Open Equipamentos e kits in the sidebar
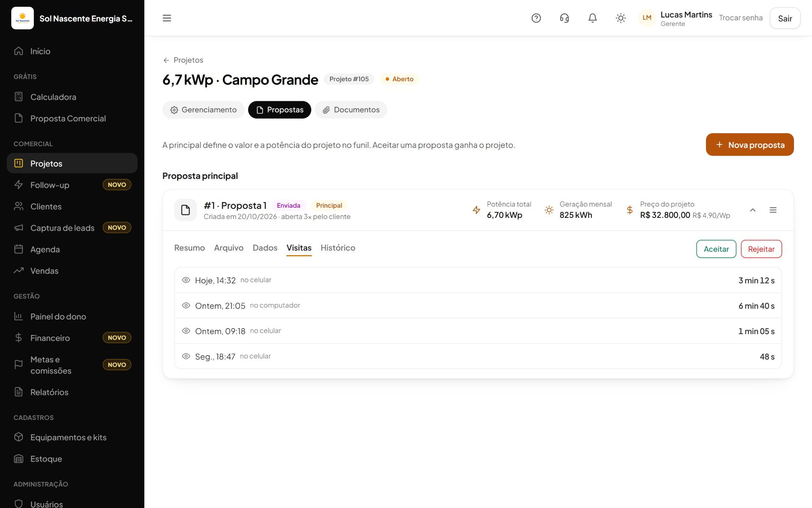The image size is (812, 508). tap(72, 438)
